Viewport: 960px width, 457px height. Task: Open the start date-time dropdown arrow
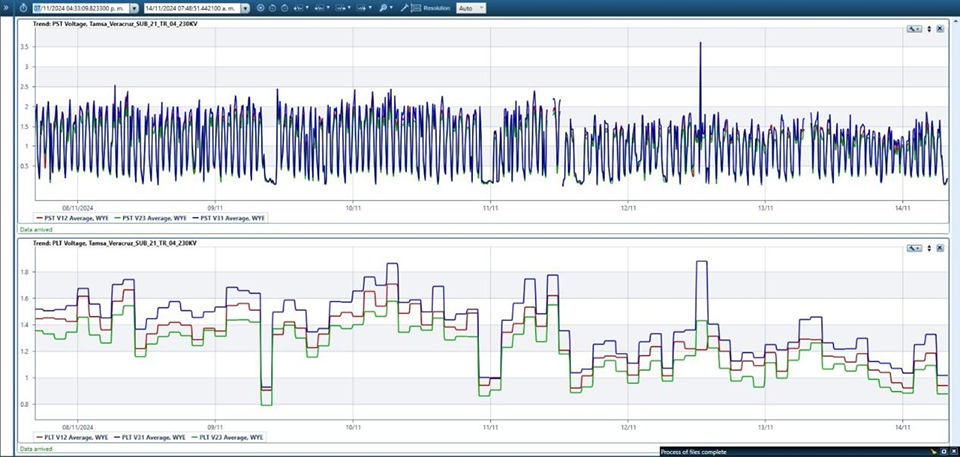click(x=134, y=7)
